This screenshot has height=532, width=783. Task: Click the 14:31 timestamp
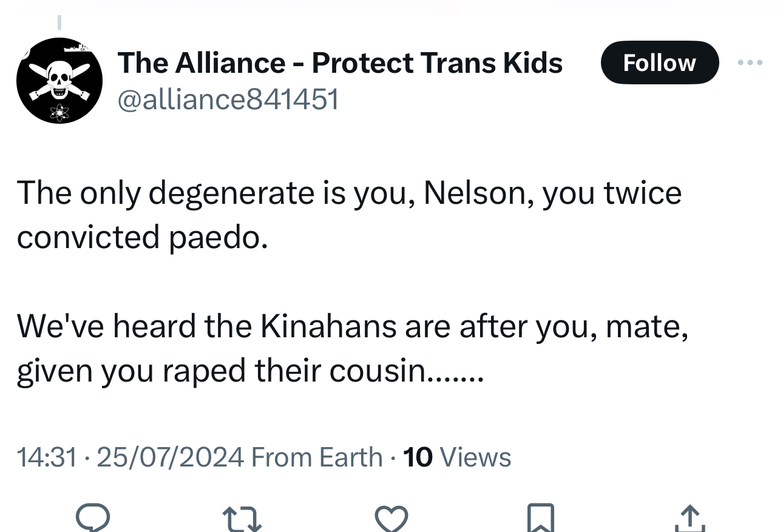[47, 457]
